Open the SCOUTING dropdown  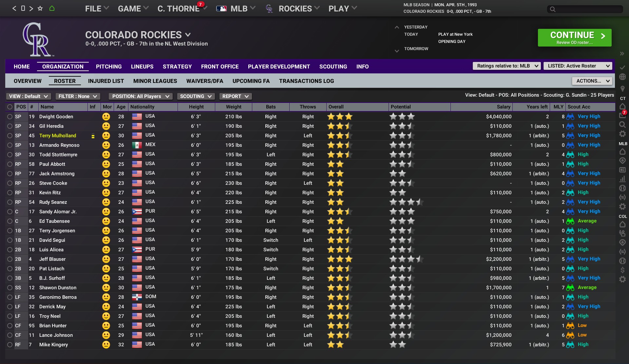(x=196, y=96)
